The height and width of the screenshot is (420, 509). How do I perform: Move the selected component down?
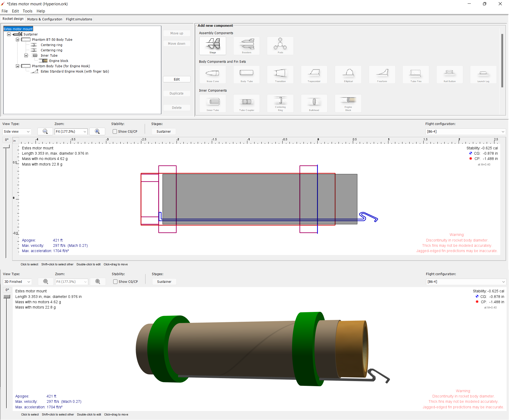(177, 43)
